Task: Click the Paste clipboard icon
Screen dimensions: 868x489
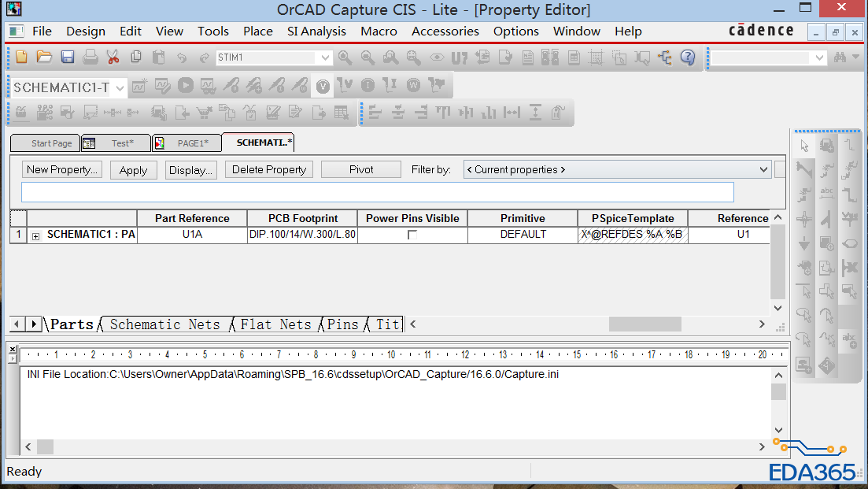Action: (159, 57)
